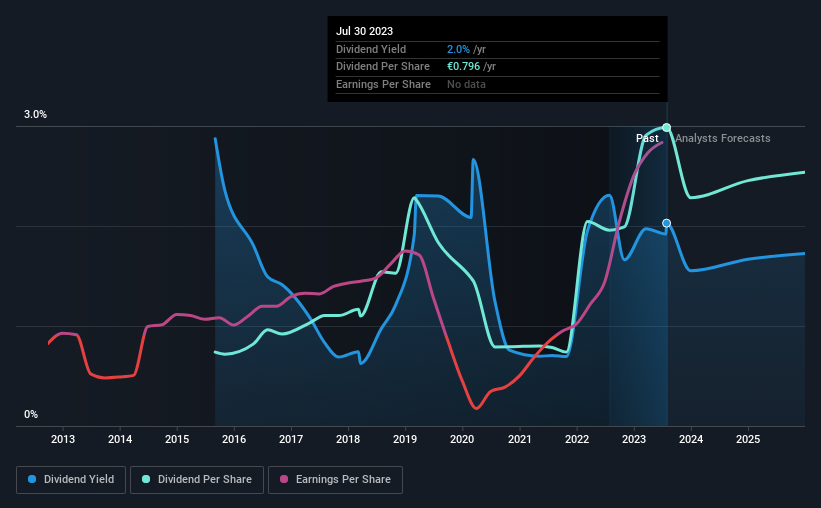The width and height of the screenshot is (821, 508).
Task: Select the teal data point marker at Jul 2023
Action: pos(667,127)
